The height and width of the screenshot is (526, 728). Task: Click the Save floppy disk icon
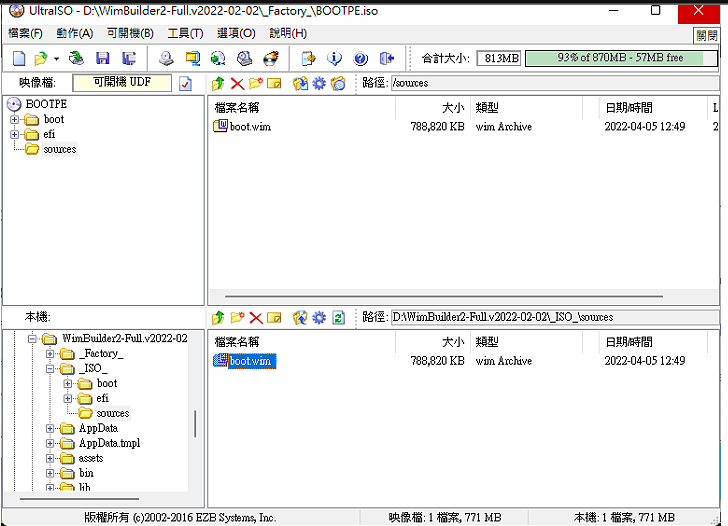pyautogui.click(x=103, y=58)
